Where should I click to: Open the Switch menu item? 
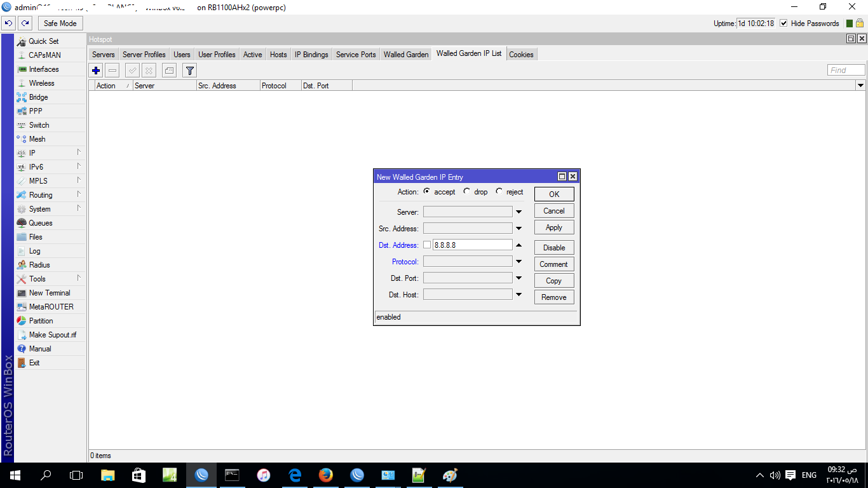50,125
